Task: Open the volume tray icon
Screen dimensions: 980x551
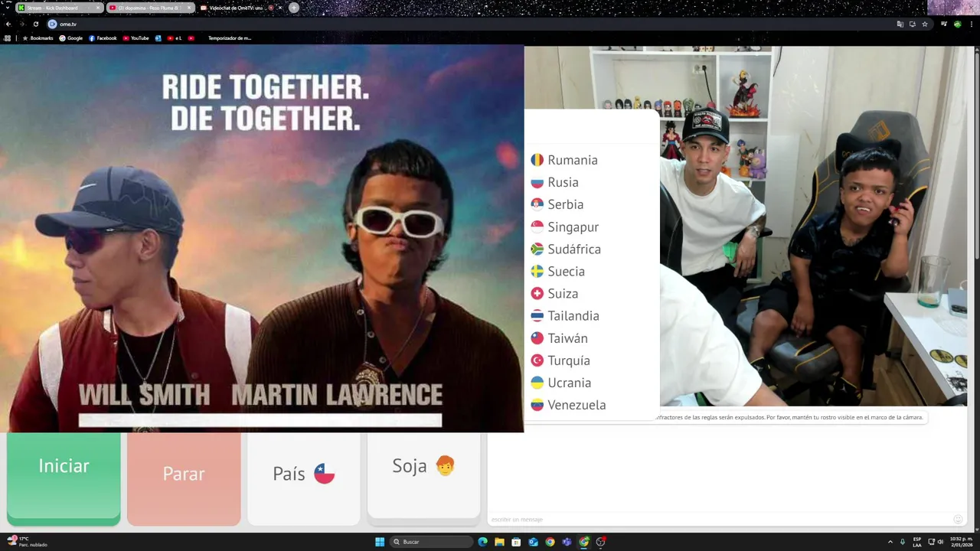Action: [x=940, y=542]
